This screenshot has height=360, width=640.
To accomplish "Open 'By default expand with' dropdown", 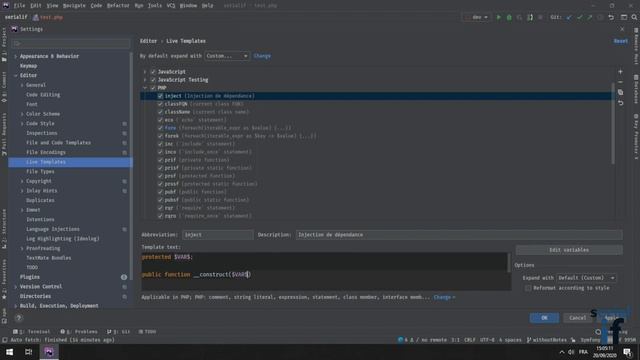I will pos(227,56).
